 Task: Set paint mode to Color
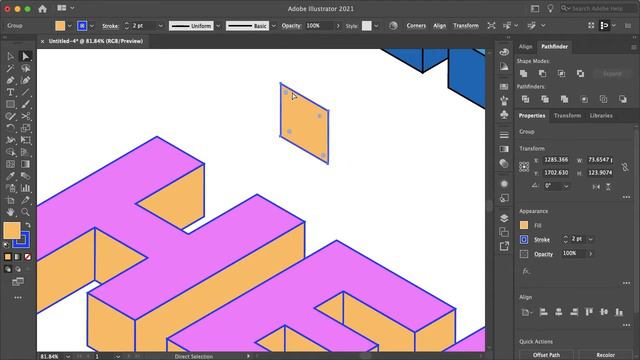click(x=8, y=257)
